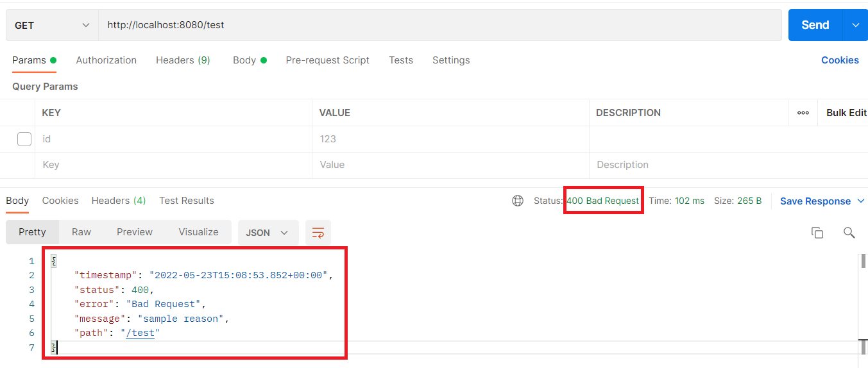Enable the id query param checkbox

coord(24,138)
